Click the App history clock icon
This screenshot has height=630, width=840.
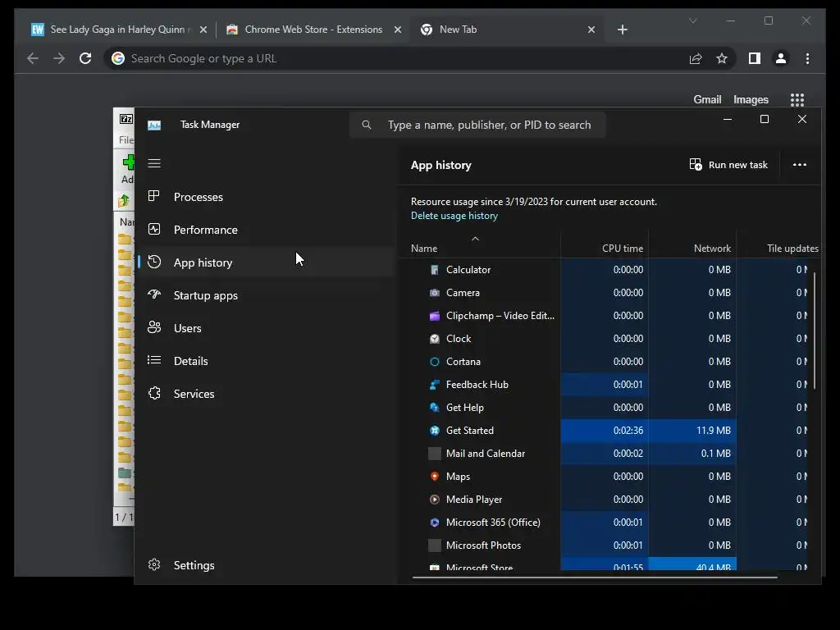pyautogui.click(x=154, y=262)
